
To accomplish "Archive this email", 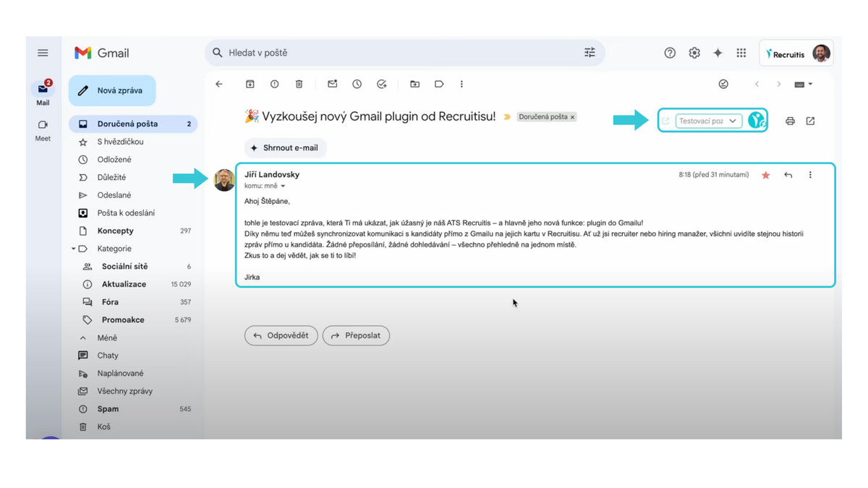I will click(250, 84).
